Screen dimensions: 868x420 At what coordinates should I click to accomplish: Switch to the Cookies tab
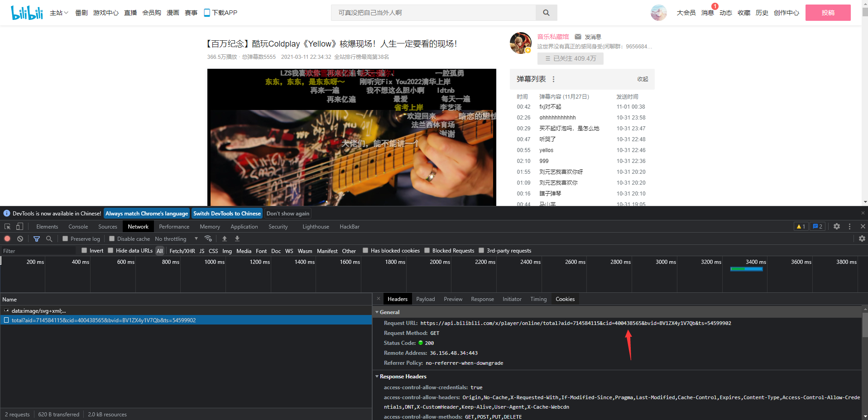click(565, 299)
